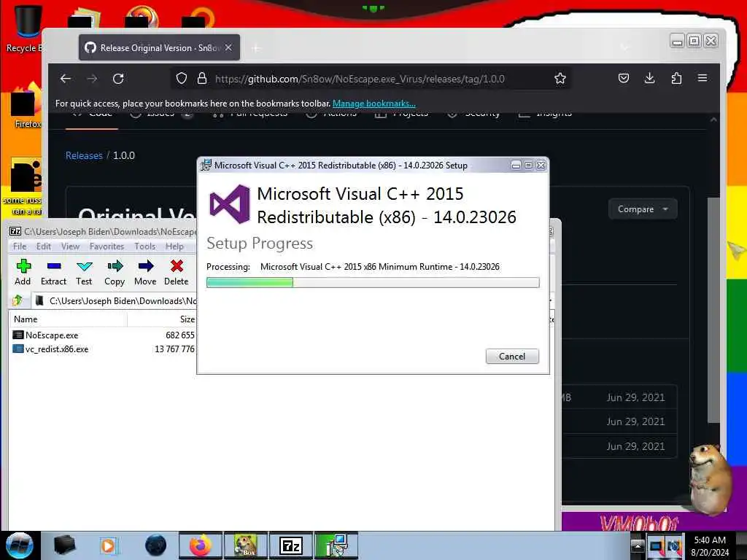Open 7-Zip File menu
The height and width of the screenshot is (560, 747).
tap(20, 246)
